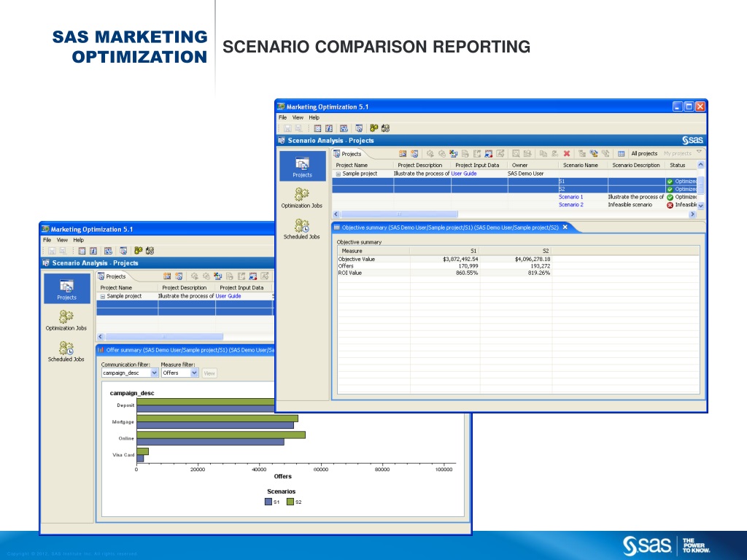
Task: Click the View button beside the Measure filter
Action: coord(209,373)
